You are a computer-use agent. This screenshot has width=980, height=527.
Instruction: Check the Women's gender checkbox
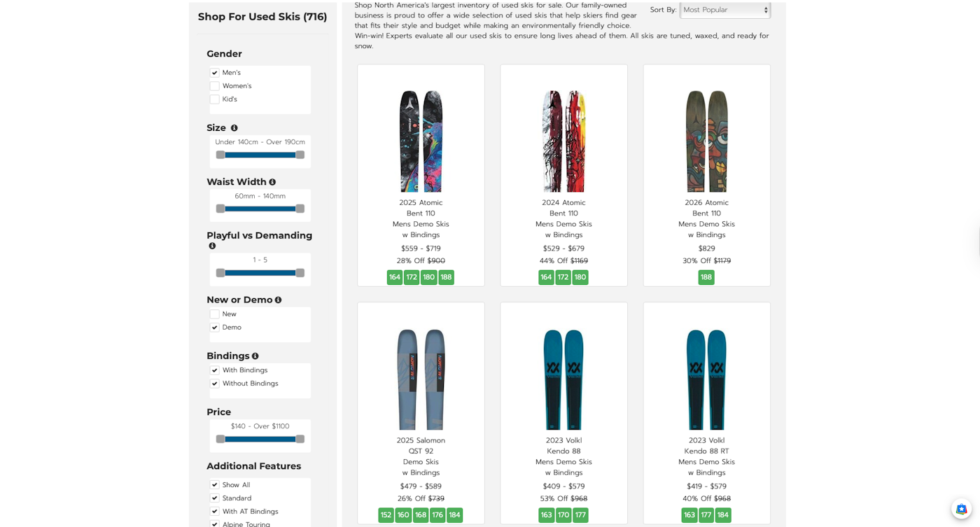click(215, 86)
